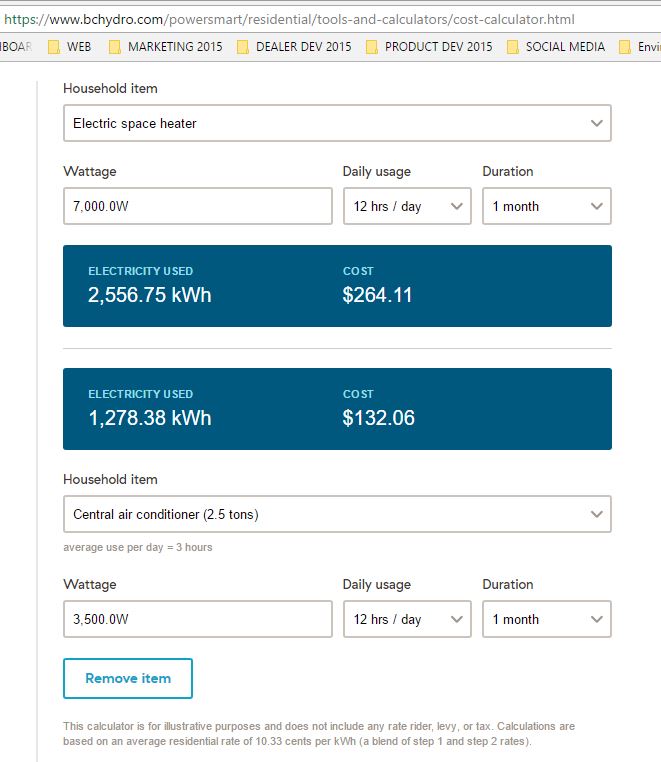Open space heater duration dropdown
Image resolution: width=661 pixels, height=762 pixels.
pyautogui.click(x=547, y=206)
